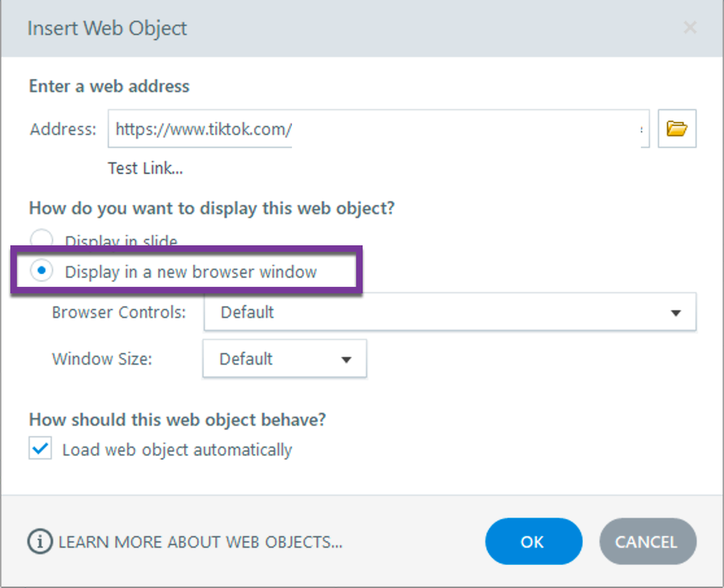Uncheck the Load web object automatically checkbox

(x=41, y=450)
